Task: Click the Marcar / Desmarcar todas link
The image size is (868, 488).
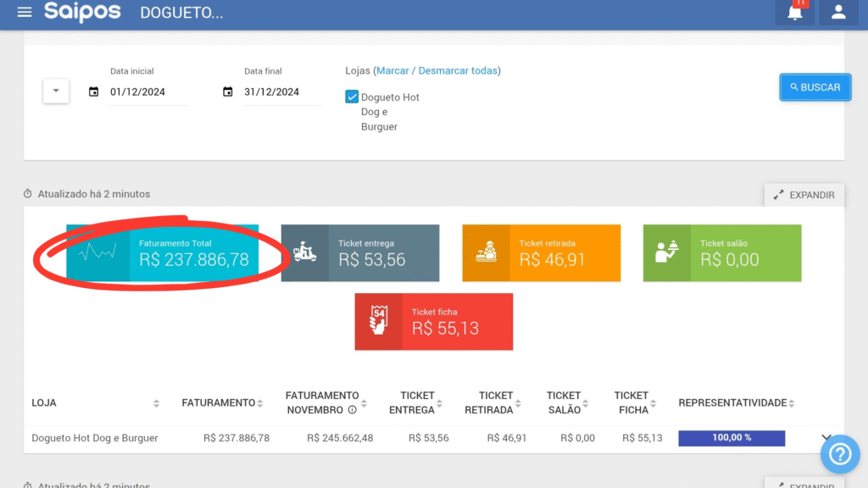Action: (x=437, y=70)
